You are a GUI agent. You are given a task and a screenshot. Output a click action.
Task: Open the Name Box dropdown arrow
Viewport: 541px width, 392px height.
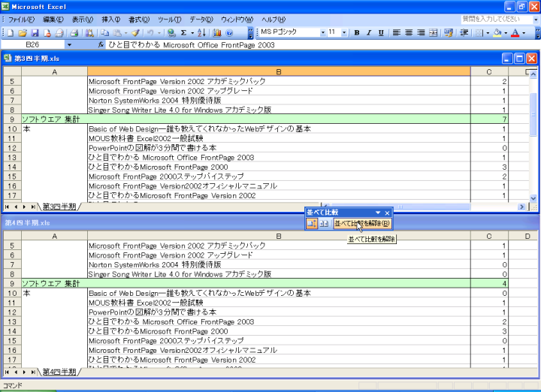click(x=69, y=45)
